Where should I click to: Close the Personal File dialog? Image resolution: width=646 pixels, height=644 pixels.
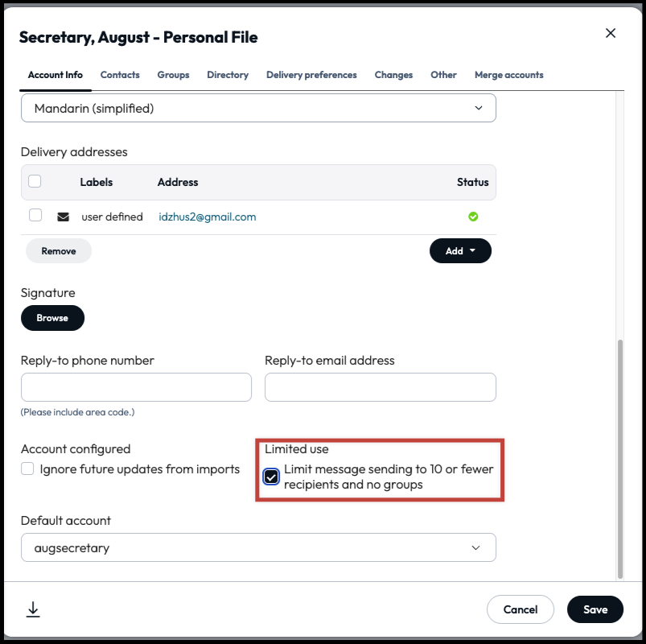click(x=611, y=33)
